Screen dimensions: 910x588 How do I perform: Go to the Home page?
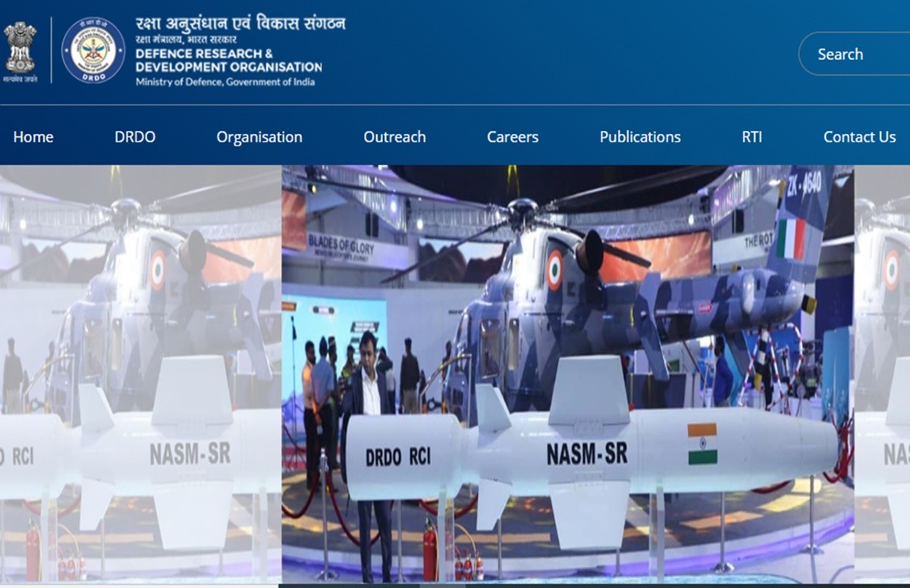[33, 137]
